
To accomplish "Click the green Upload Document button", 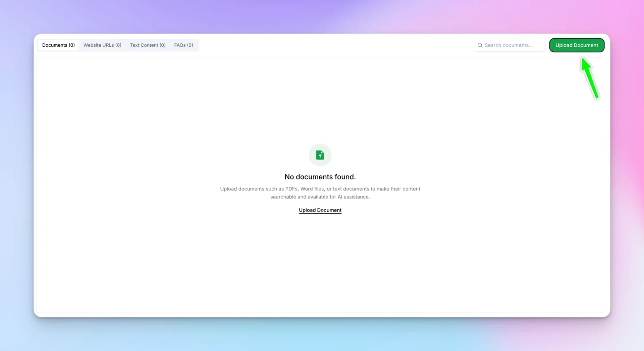I will tap(577, 45).
